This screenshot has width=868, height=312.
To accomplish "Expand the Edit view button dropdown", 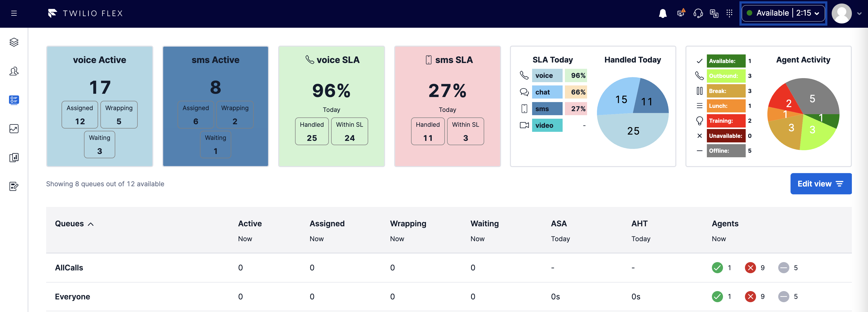I will pyautogui.click(x=822, y=183).
